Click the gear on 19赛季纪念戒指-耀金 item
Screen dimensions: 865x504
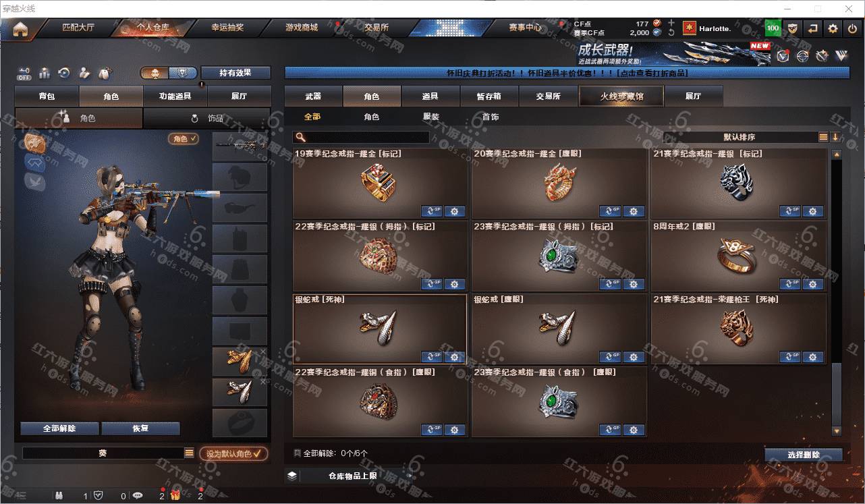[x=454, y=211]
